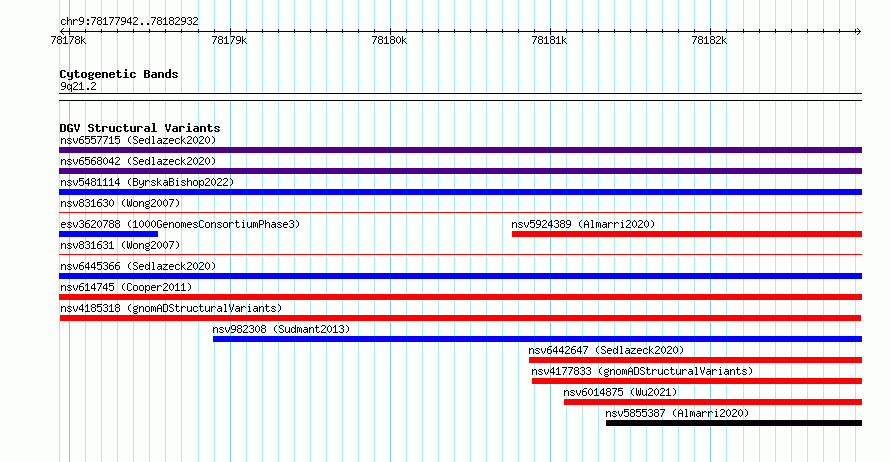
Task: Select the black nsv5855387 variant bar
Action: [x=734, y=423]
